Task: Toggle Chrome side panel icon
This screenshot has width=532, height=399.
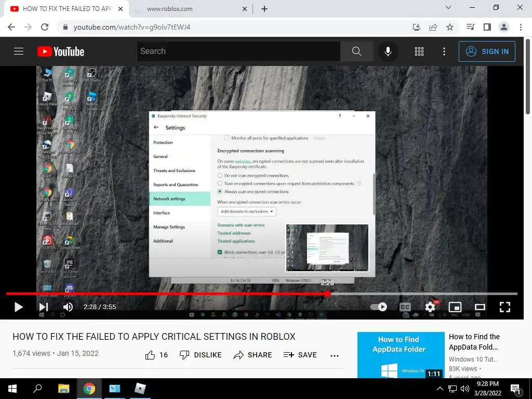Action: 487,27
